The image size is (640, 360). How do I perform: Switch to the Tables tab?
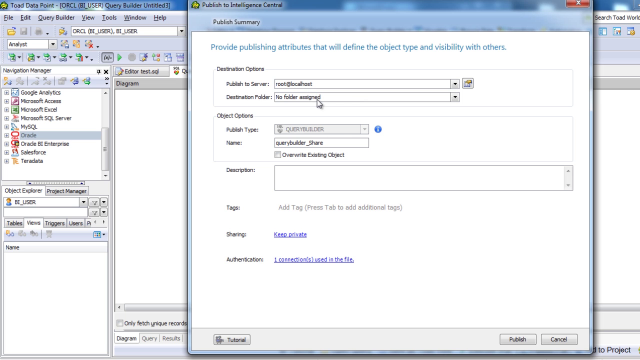pyautogui.click(x=14, y=223)
